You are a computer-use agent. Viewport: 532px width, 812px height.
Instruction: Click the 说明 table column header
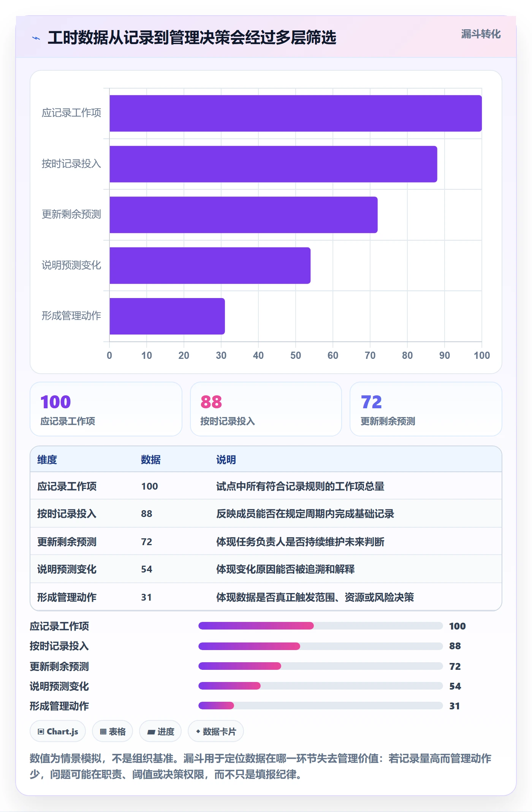(x=226, y=460)
